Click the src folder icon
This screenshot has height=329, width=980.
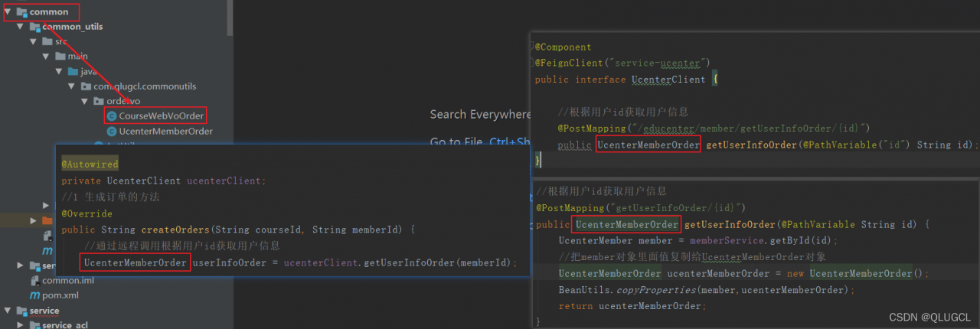(x=47, y=41)
